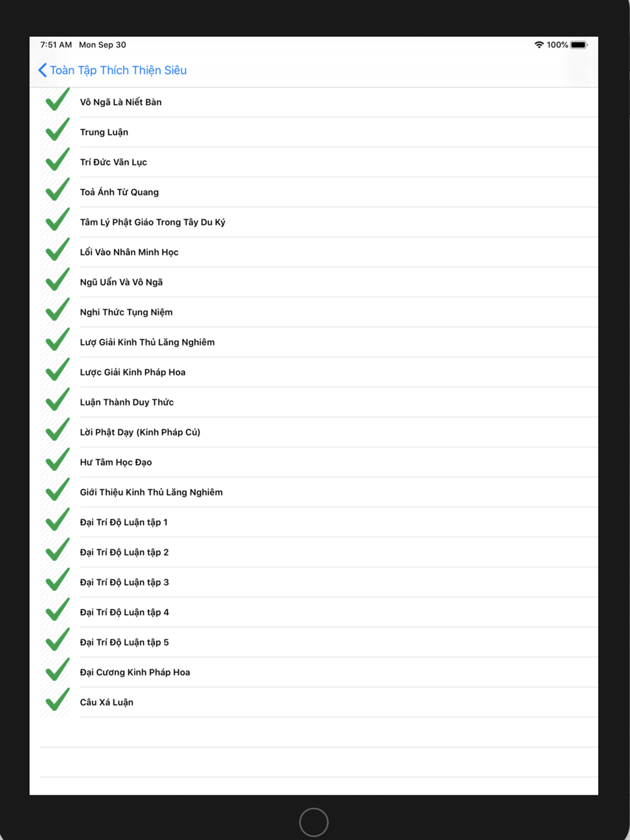Tap the checkmark for Lối Vào Nhân Minh Học
Viewport: 630px width, 840px height.
pyautogui.click(x=57, y=250)
